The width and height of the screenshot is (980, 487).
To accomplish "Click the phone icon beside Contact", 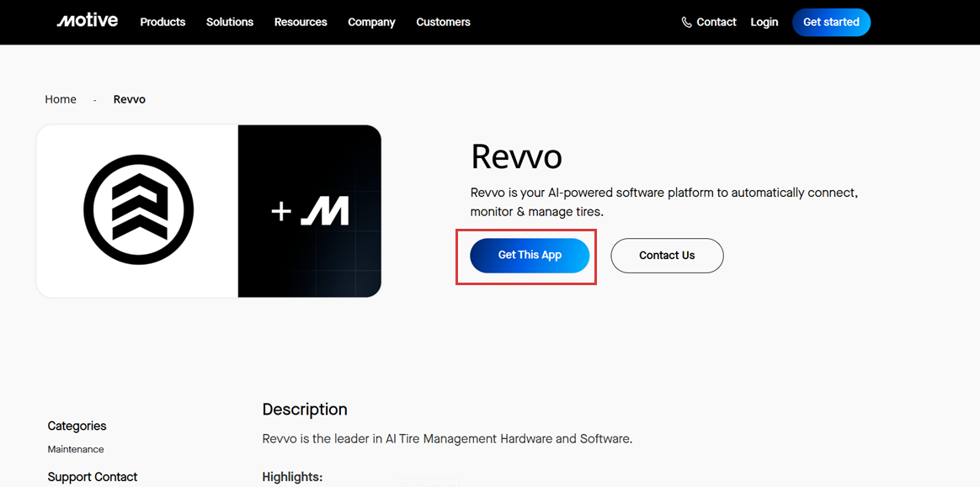I will point(686,23).
